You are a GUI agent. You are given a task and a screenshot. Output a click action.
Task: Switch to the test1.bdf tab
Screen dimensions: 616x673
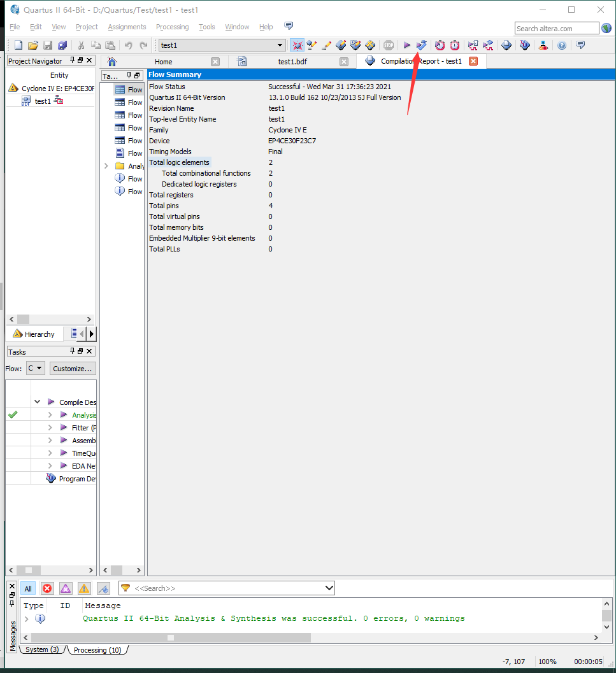point(292,62)
